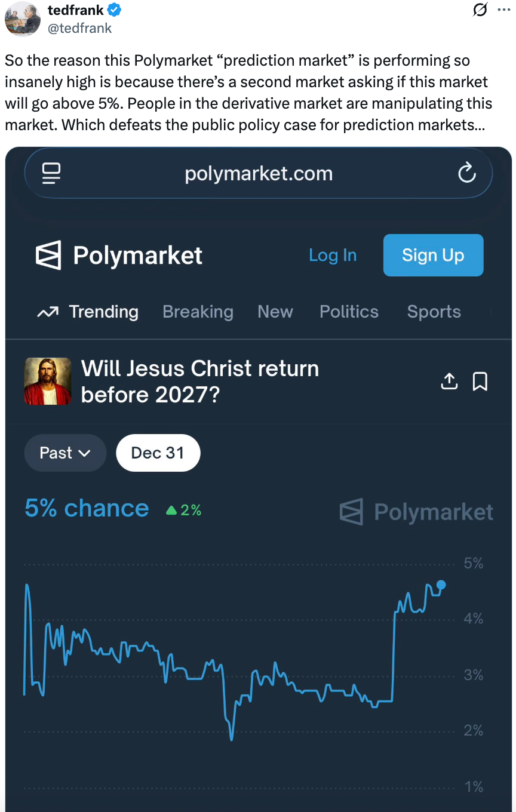Image resolution: width=516 pixels, height=812 pixels.
Task: Select the Dec 31 date pill
Action: coord(158,453)
